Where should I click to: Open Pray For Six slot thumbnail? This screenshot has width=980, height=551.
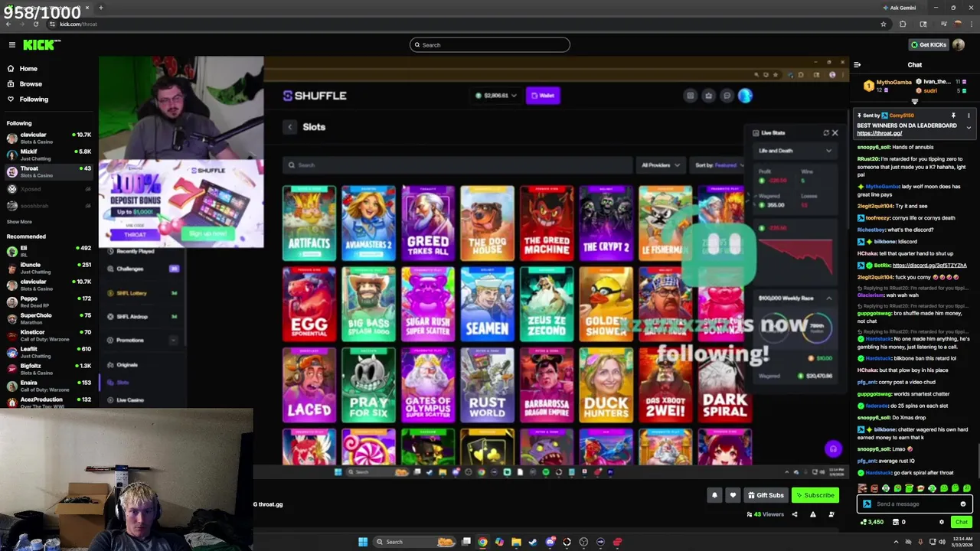coord(368,385)
